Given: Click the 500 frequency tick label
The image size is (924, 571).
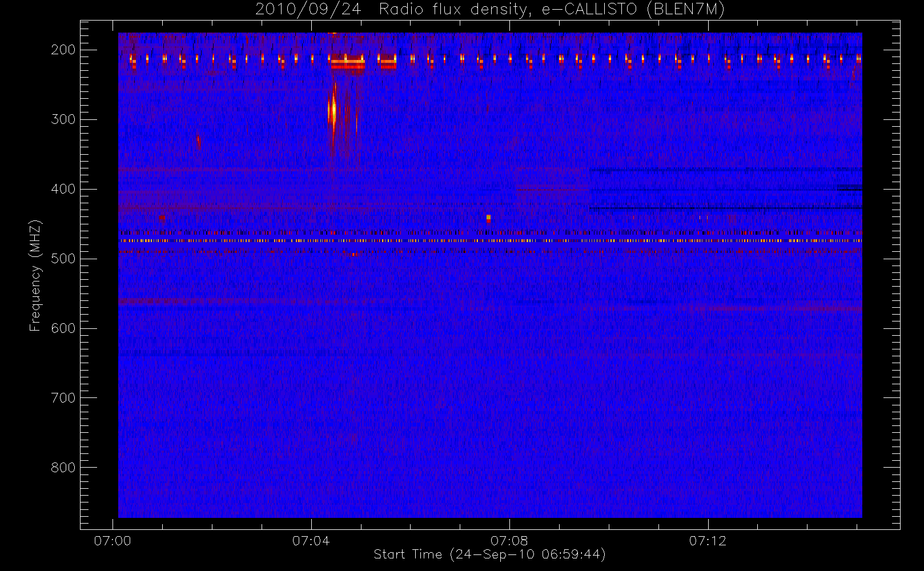Looking at the screenshot, I should tap(63, 259).
